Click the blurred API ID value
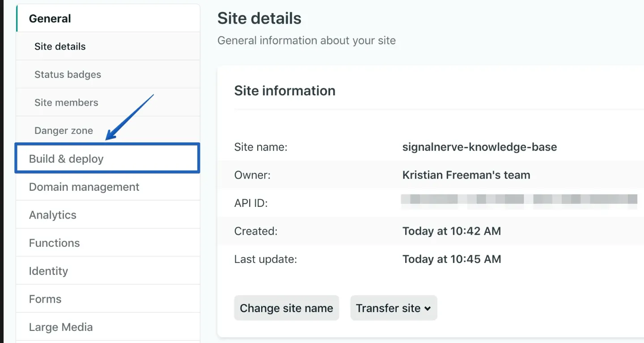The width and height of the screenshot is (644, 343). pos(519,200)
